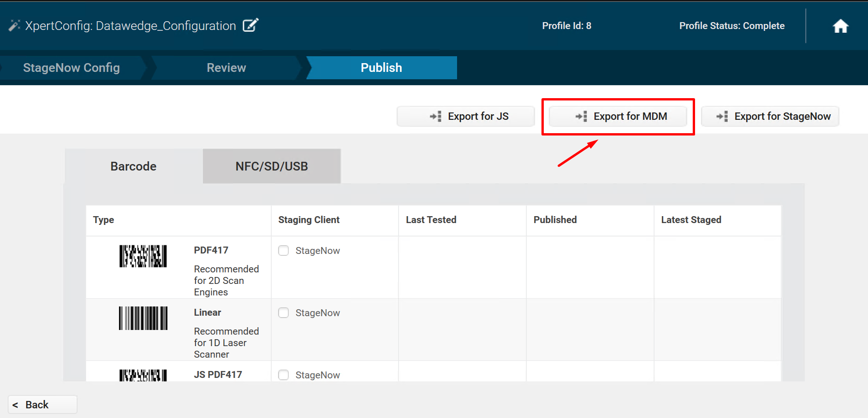Check StageNow box in JS PDF417 row
This screenshot has height=418, width=868.
click(x=284, y=375)
